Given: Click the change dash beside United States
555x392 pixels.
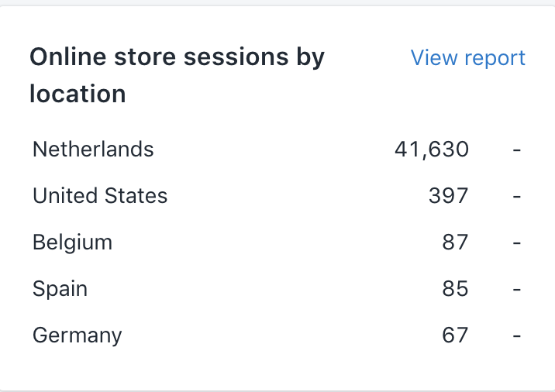Looking at the screenshot, I should (x=517, y=196).
